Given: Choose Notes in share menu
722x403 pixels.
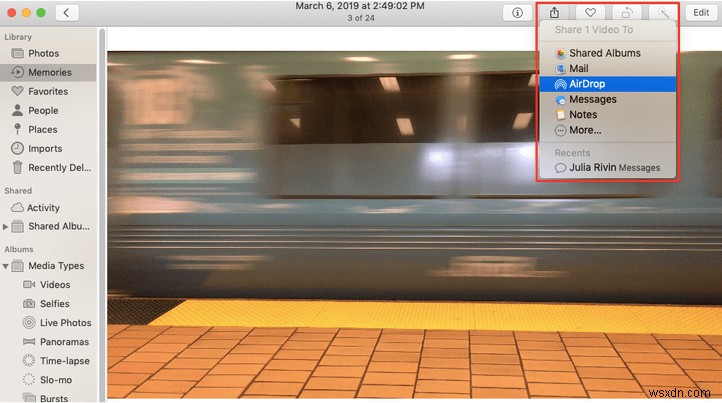Looking at the screenshot, I should 607,115.
